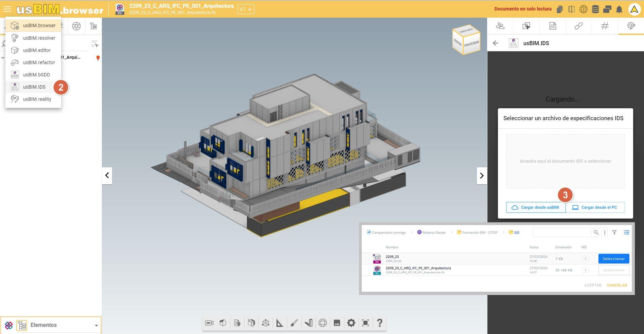Open the IDS folder breadcrumb

pos(514,233)
